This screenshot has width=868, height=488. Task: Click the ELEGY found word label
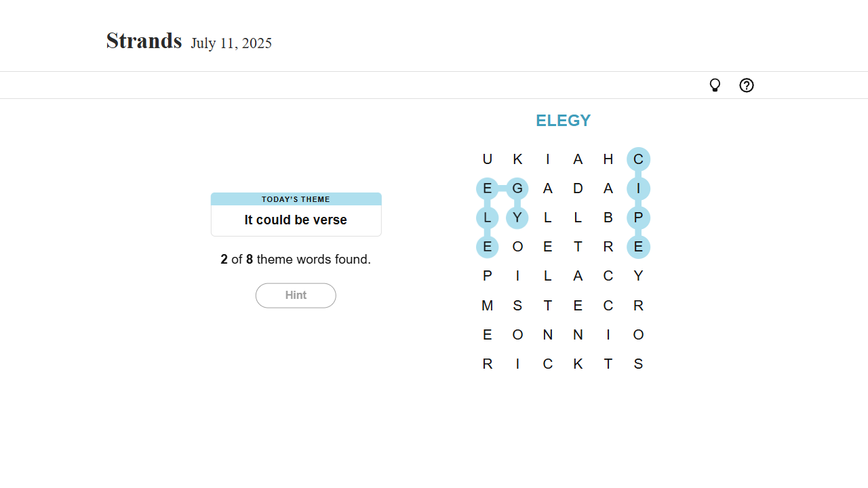point(563,121)
